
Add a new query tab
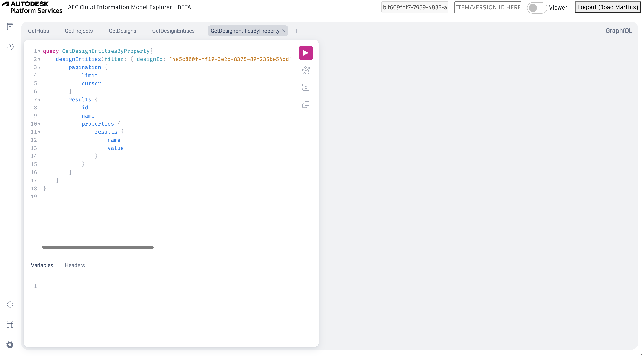coord(296,31)
